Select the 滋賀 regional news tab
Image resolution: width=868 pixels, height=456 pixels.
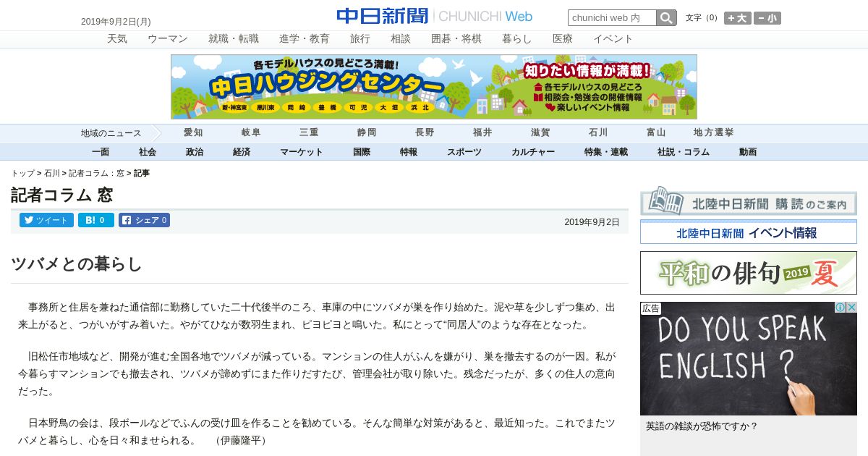pos(540,133)
